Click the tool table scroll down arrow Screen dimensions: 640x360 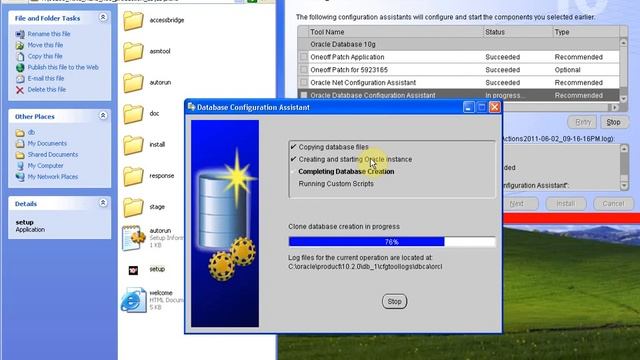click(x=623, y=98)
